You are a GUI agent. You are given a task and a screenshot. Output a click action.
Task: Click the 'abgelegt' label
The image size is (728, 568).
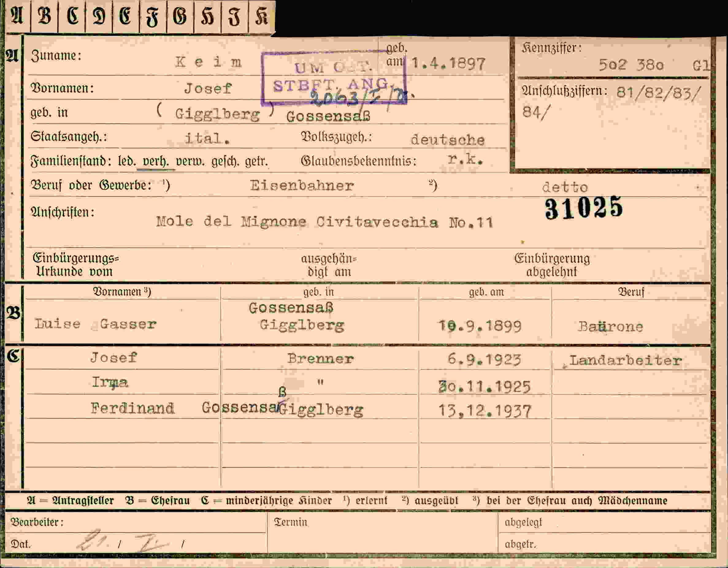click(x=523, y=522)
